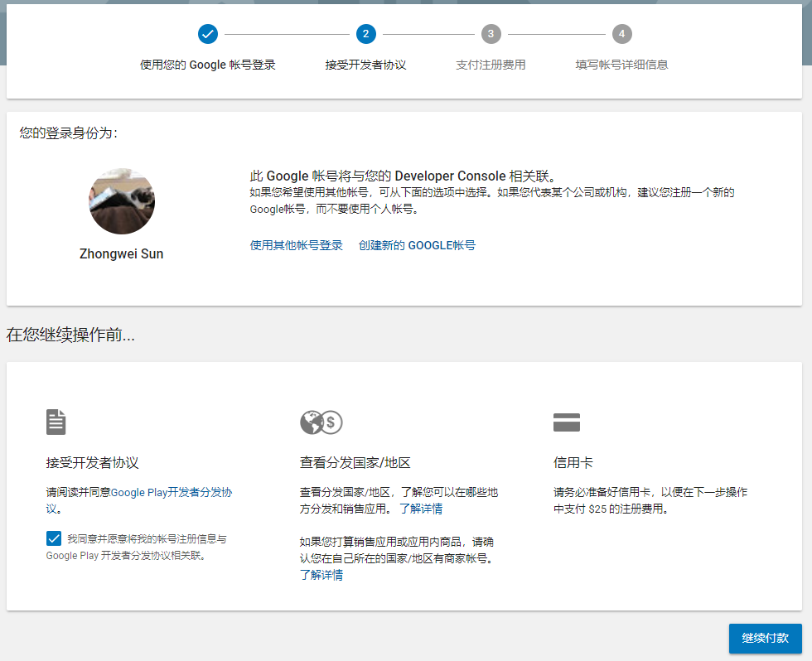Click the 继续付款 button

(x=766, y=639)
